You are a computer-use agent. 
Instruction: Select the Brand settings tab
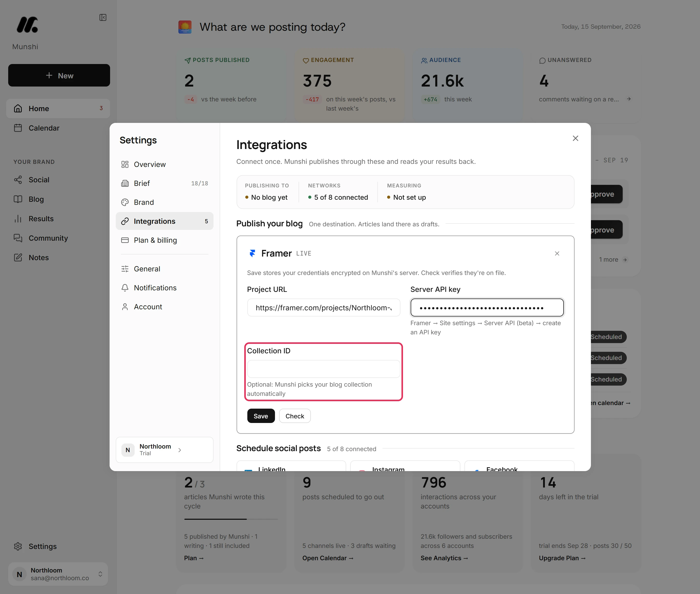click(x=164, y=202)
